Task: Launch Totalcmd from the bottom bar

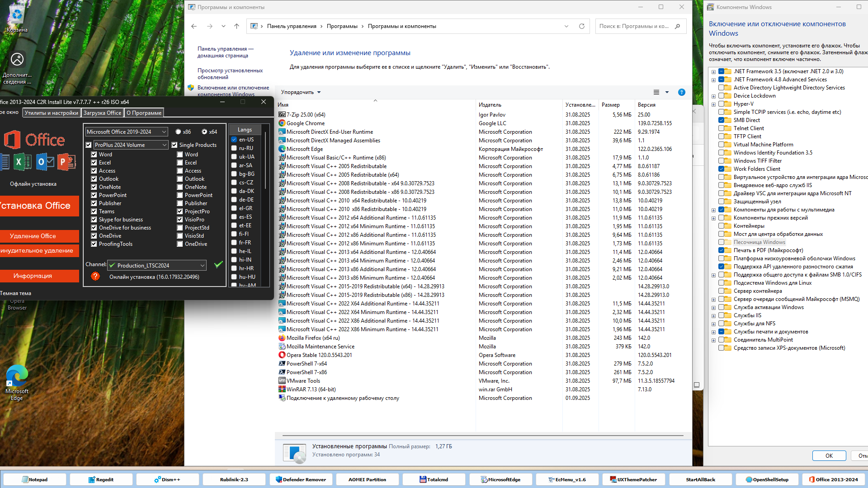Action: click(x=434, y=479)
